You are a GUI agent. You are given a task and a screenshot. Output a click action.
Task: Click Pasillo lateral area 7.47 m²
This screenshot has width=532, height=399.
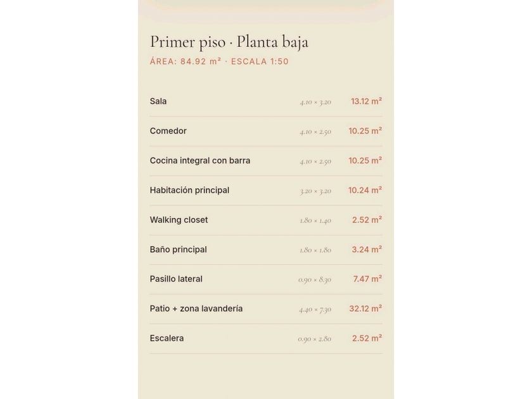pyautogui.click(x=367, y=279)
